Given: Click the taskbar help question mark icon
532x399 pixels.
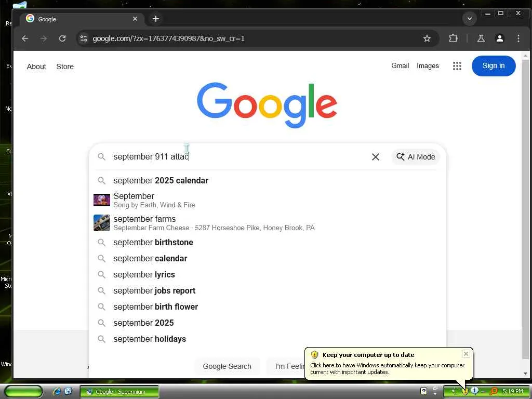Looking at the screenshot, I should [x=423, y=391].
